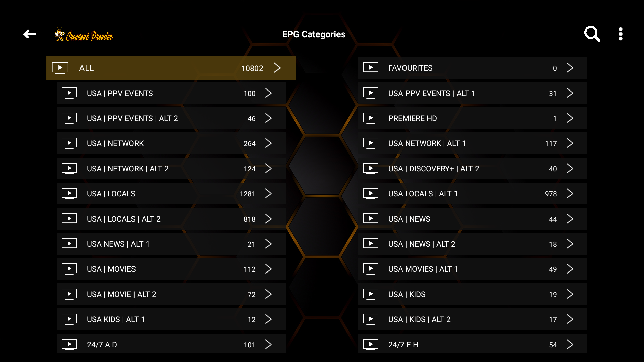The height and width of the screenshot is (362, 644).
Task: Expand the USA MOVIES | ALT 1 chevron
Action: 570,269
